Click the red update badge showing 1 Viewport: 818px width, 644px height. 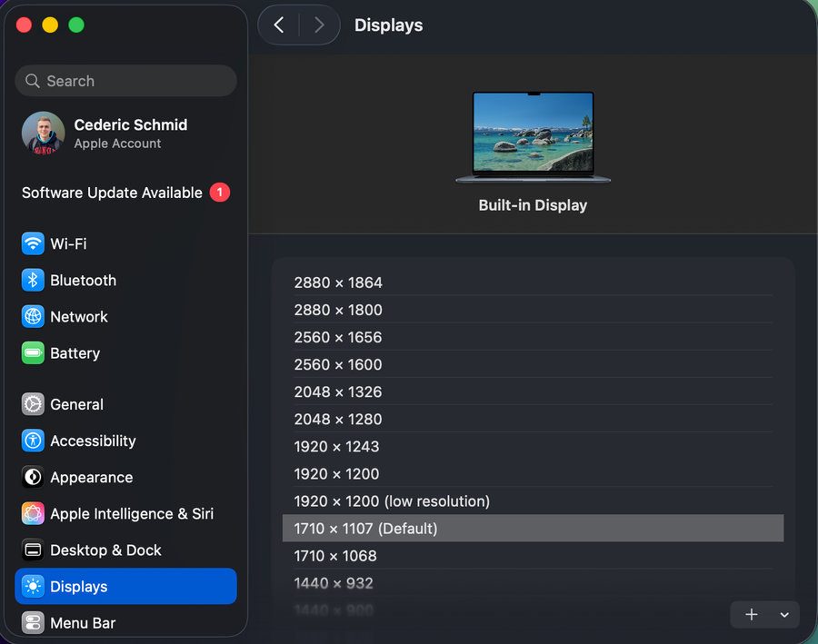click(x=220, y=193)
